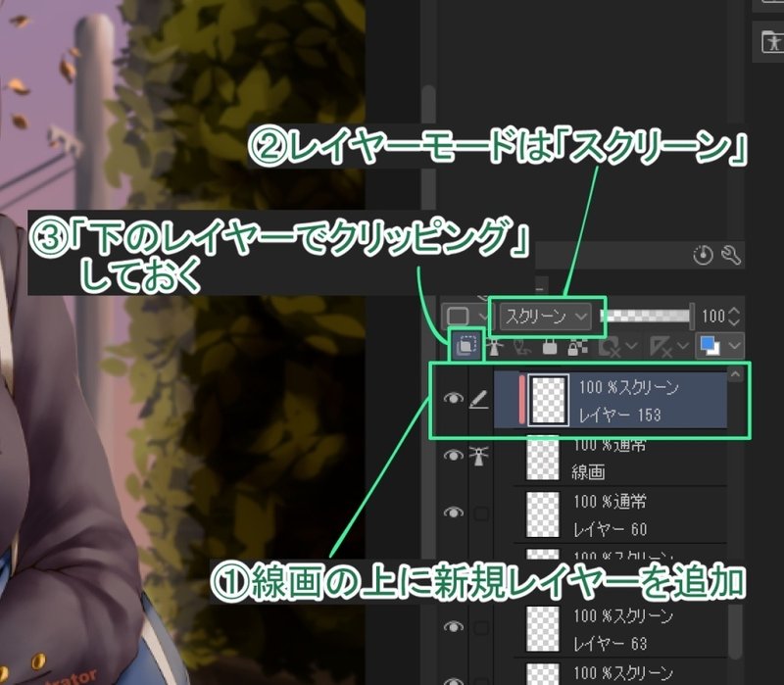
Task: Click 100 %スクリーン text above レイヤー 153
Action: point(628,387)
